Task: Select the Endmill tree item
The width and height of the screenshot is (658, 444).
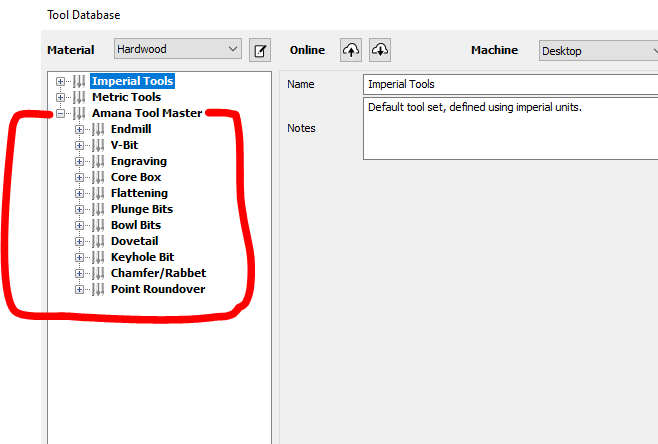Action: point(131,129)
